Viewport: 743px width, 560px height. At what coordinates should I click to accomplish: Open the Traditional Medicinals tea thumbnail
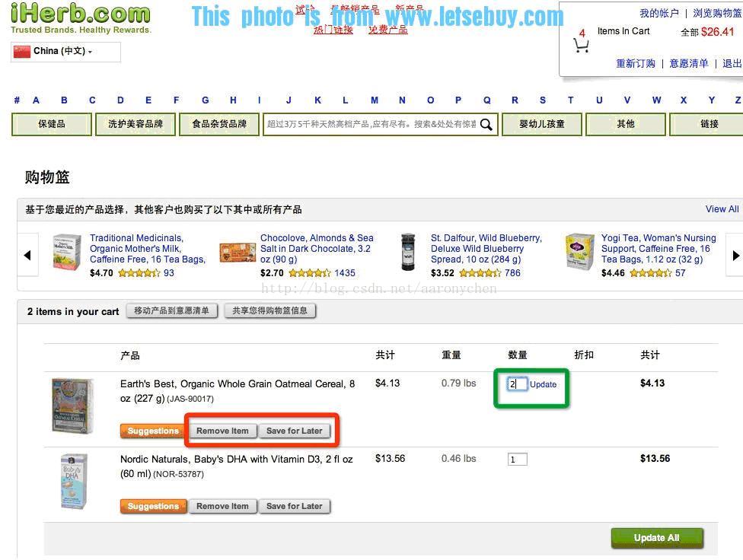tap(66, 252)
